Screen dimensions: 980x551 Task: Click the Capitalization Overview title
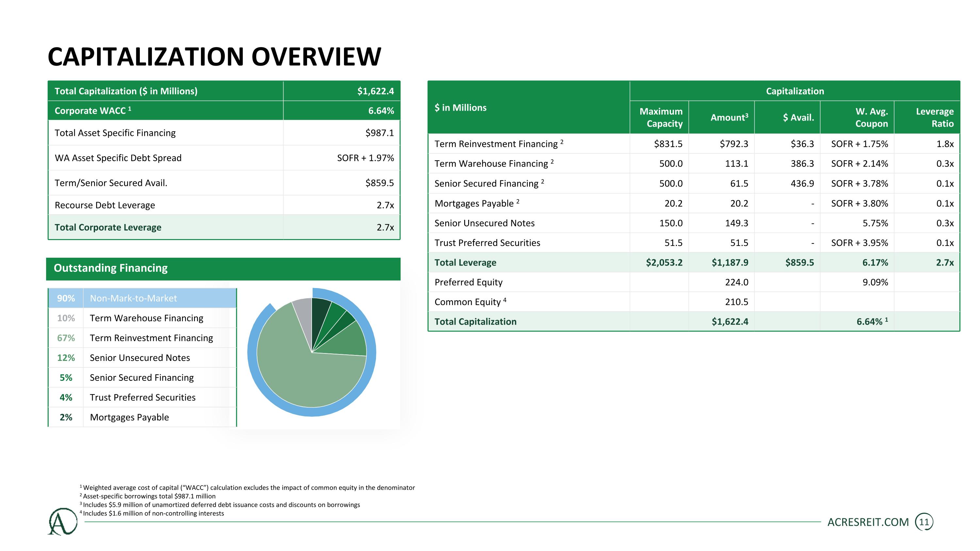pos(214,57)
